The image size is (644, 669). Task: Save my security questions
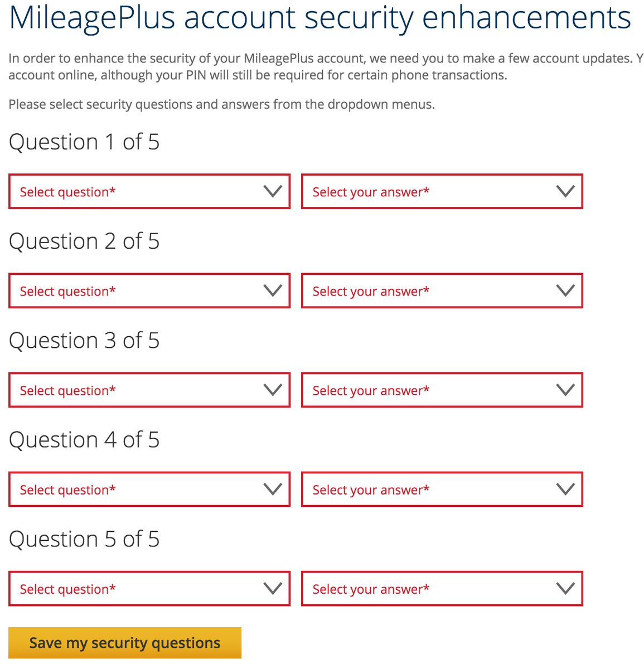[x=125, y=643]
